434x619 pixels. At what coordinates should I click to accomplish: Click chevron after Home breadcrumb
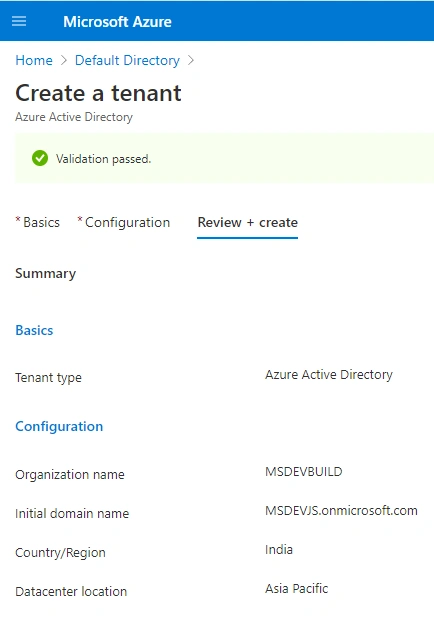[x=64, y=60]
